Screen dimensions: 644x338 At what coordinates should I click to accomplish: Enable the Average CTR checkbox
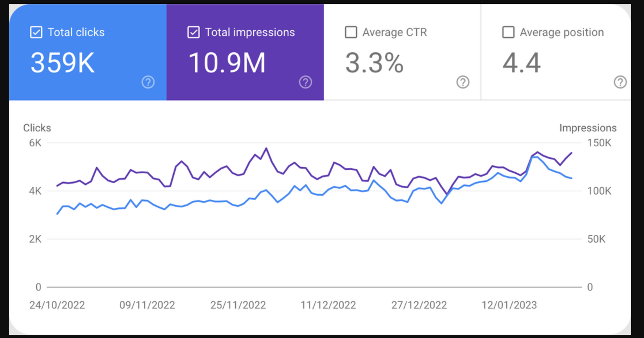click(x=351, y=32)
